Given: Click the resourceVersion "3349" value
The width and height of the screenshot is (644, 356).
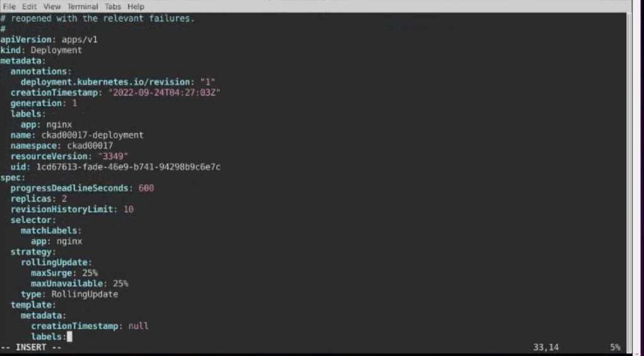Looking at the screenshot, I should [113, 156].
